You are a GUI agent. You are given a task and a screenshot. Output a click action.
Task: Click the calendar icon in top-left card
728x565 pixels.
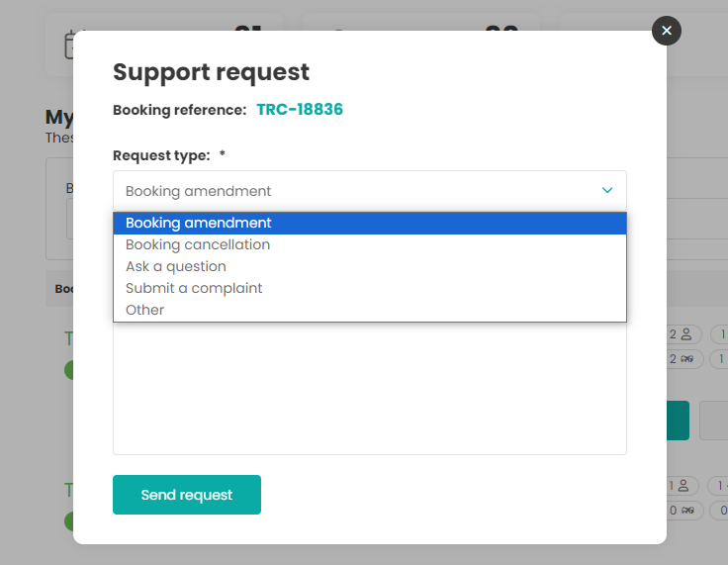pyautogui.click(x=69, y=45)
